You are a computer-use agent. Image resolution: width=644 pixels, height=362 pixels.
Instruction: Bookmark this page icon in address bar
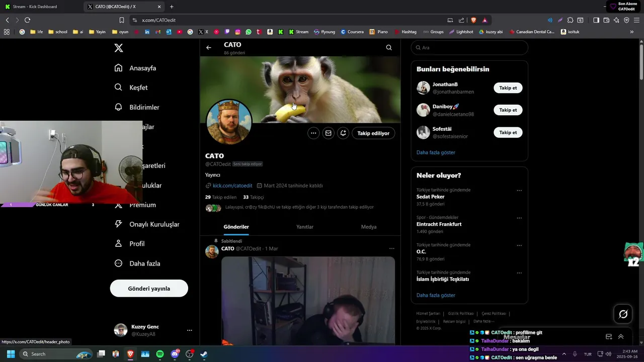122,20
